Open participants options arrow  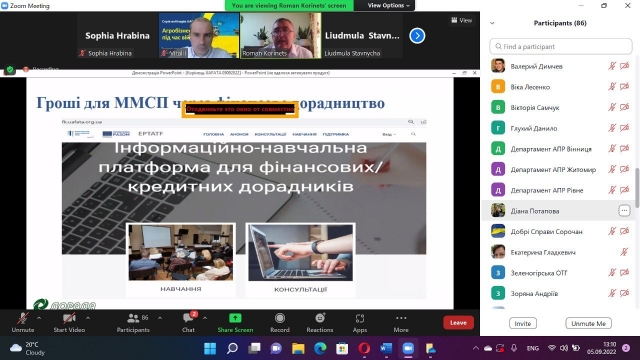point(160,318)
